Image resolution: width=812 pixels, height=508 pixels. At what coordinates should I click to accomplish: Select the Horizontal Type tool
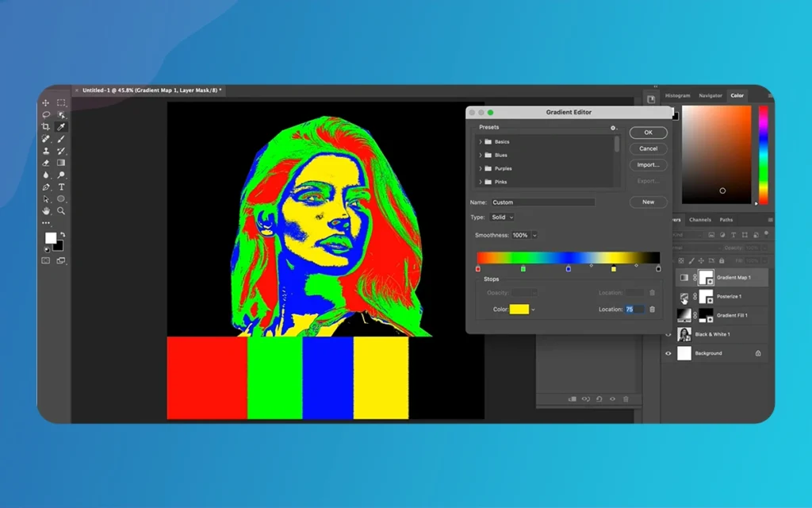click(61, 187)
